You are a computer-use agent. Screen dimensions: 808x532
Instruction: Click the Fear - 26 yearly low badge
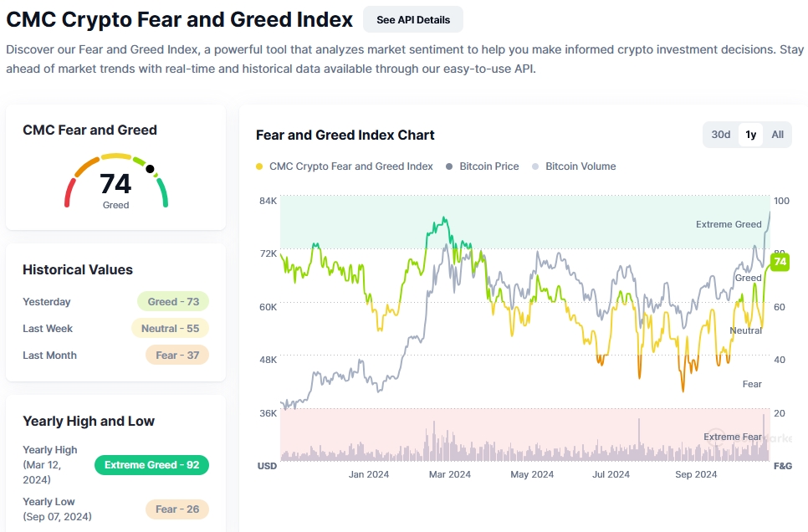[x=176, y=509]
